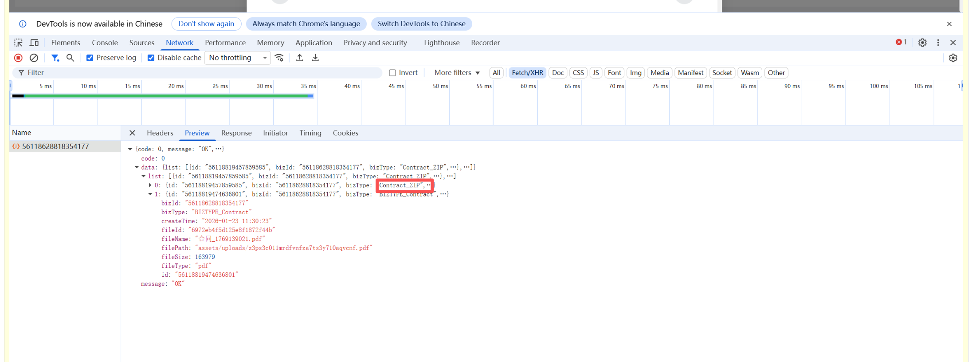
Task: Click the inspect element picker icon
Action: coord(18,43)
